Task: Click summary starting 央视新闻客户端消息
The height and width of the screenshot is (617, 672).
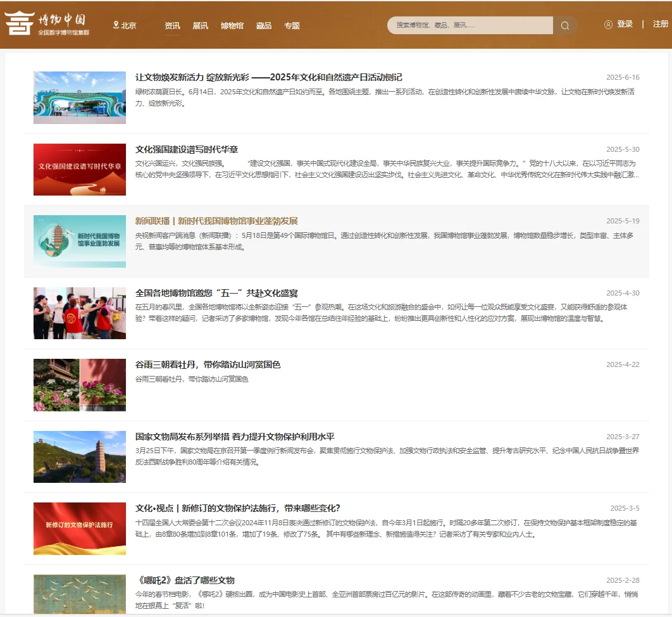Action: pos(385,241)
